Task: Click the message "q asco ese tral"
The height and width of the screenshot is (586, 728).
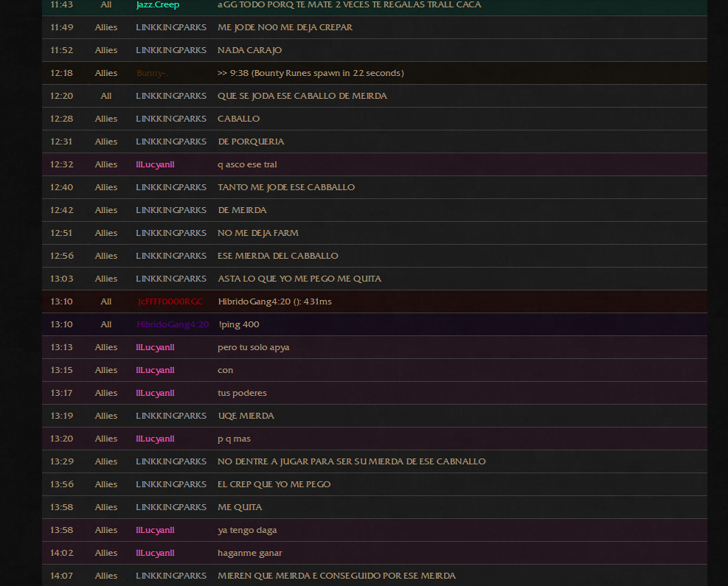Action: pos(247,164)
